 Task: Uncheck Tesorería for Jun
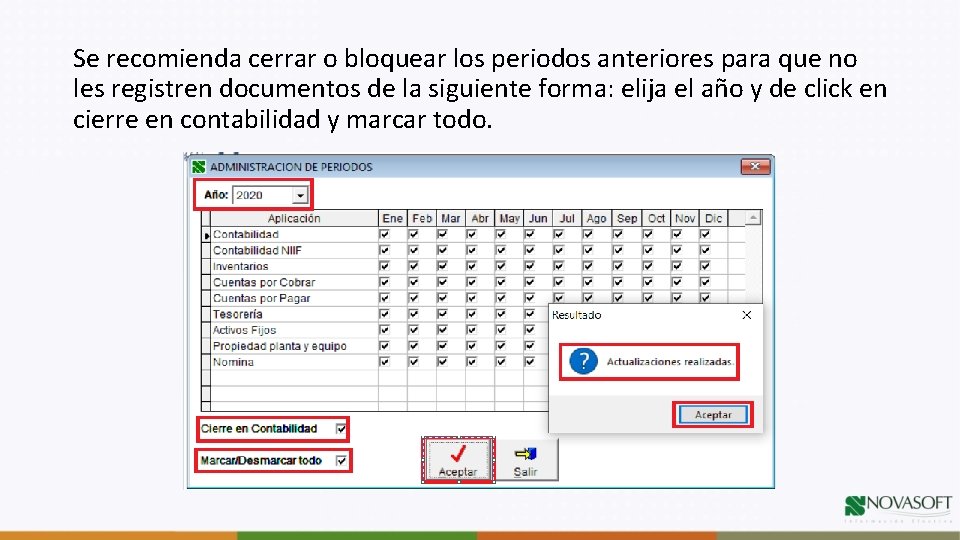(530, 314)
